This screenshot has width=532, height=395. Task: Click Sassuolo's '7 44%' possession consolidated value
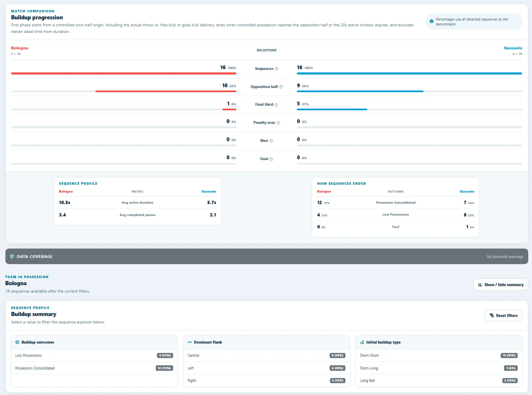[469, 202]
